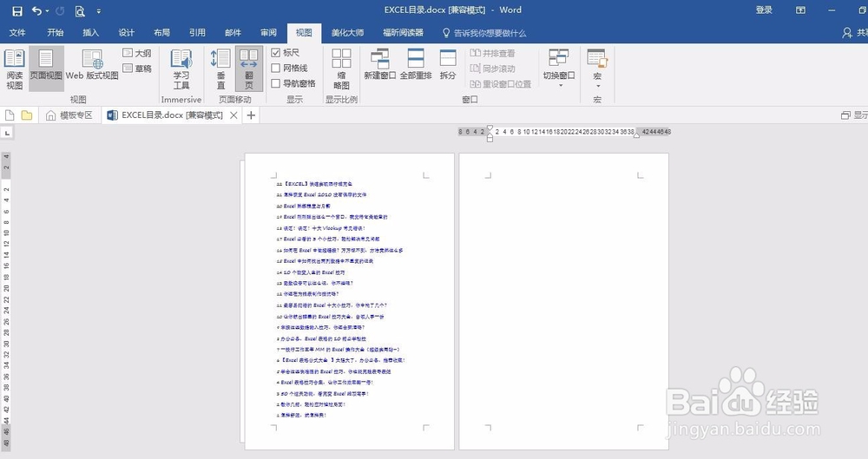The image size is (868, 459).
Task: Open the 美化大师 ribbon tab
Action: pos(347,33)
